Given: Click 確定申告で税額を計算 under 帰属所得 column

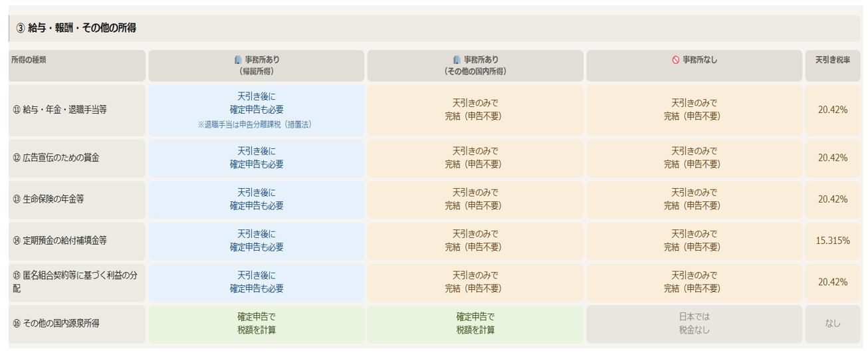Looking at the screenshot, I should (x=256, y=324).
